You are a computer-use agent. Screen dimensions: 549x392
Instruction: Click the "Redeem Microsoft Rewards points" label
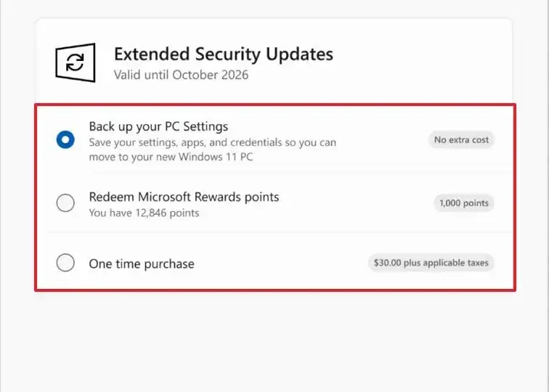tap(184, 197)
